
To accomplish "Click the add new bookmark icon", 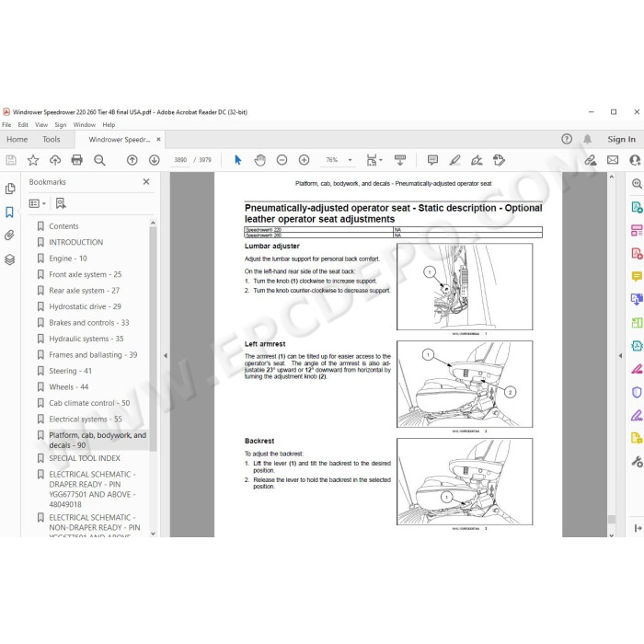I will [61, 203].
